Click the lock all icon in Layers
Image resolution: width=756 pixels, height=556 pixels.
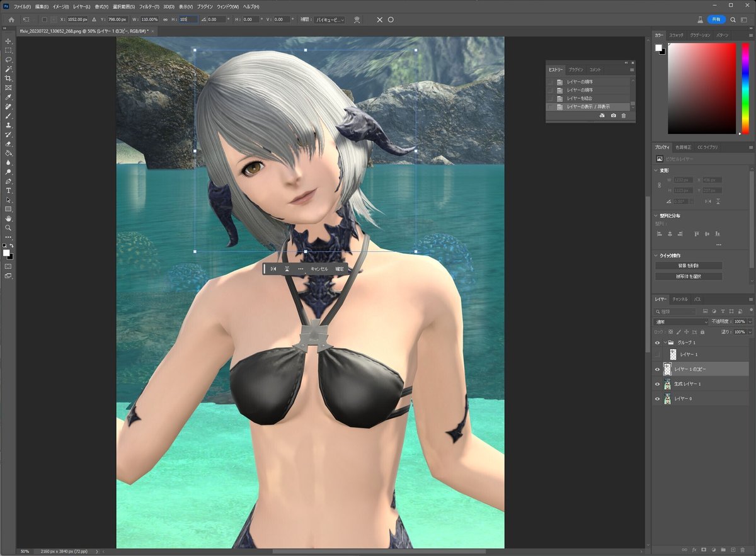[x=702, y=332]
